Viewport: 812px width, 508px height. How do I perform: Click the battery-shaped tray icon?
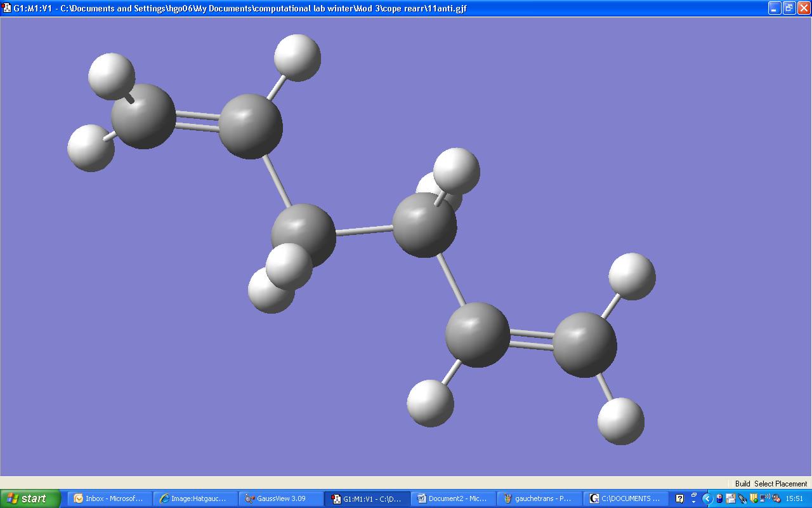[719, 498]
